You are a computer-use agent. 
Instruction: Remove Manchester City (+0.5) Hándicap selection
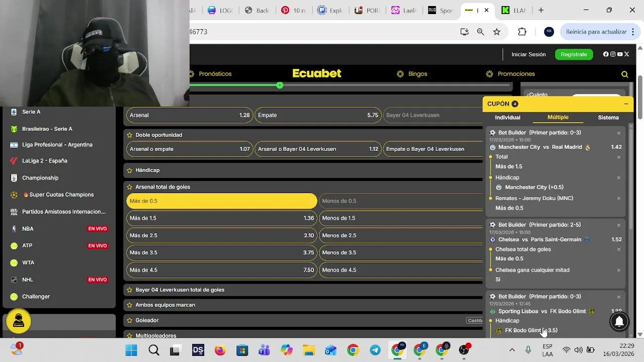tap(619, 177)
